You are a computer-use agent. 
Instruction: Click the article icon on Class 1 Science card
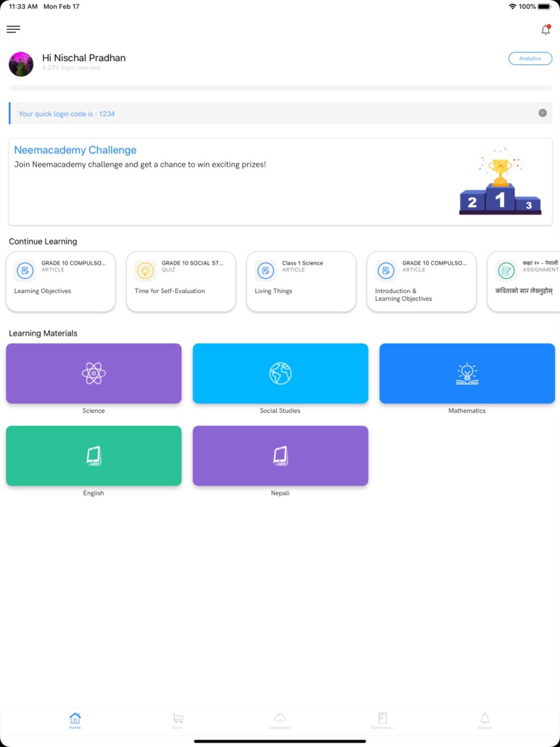tap(266, 270)
